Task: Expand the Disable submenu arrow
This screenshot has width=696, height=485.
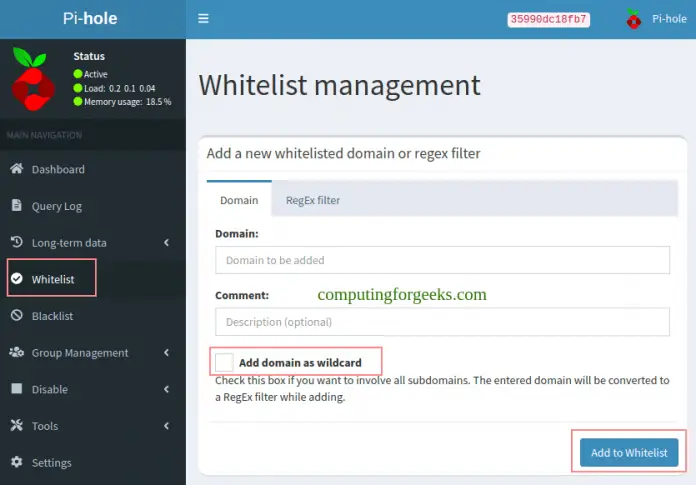Action: pyautogui.click(x=166, y=389)
